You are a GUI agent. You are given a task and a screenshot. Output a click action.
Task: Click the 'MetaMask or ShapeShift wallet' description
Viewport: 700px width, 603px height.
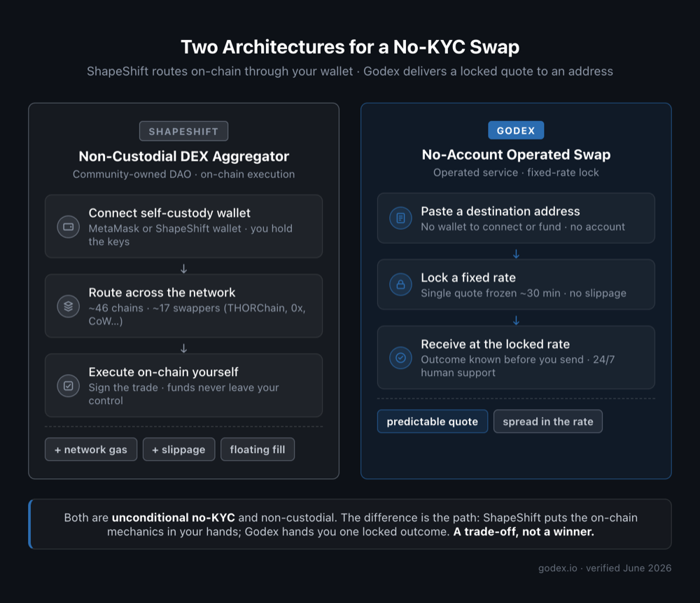point(190,235)
